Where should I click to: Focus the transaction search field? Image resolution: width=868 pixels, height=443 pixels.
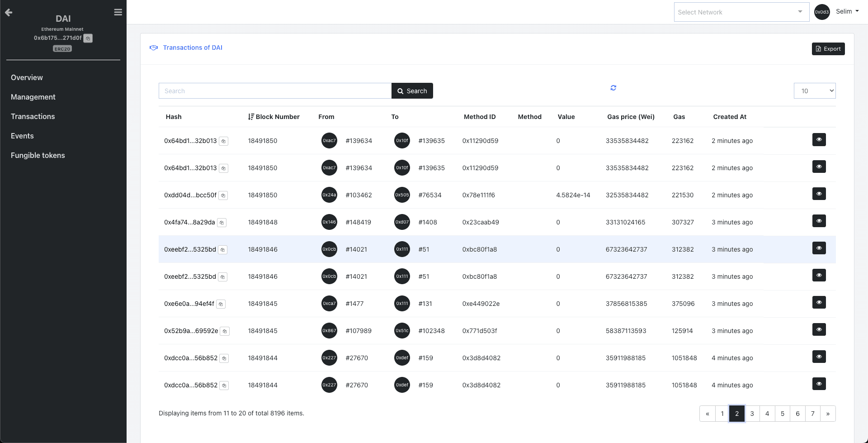(275, 91)
